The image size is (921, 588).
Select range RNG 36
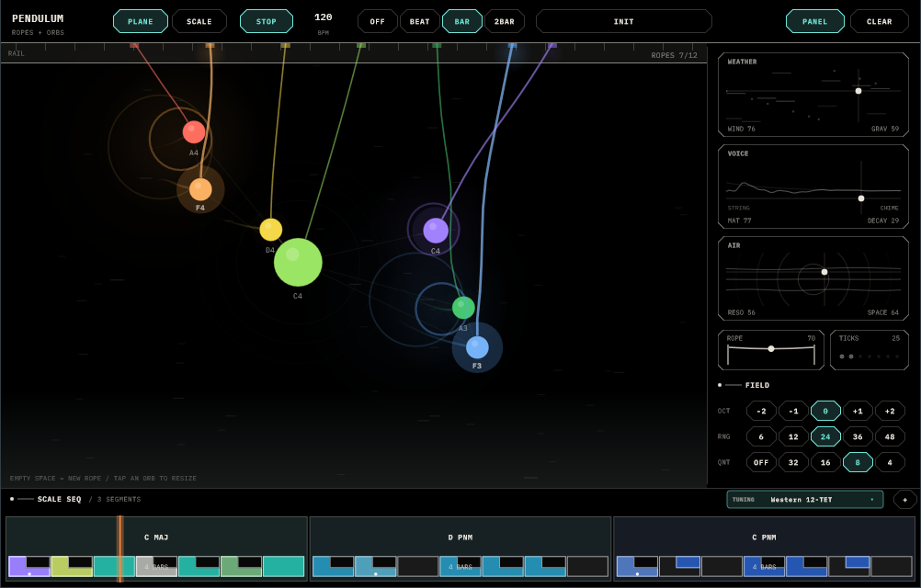[x=858, y=436]
